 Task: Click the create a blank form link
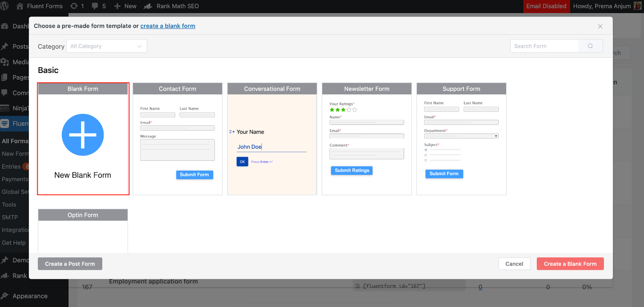pyautogui.click(x=168, y=26)
